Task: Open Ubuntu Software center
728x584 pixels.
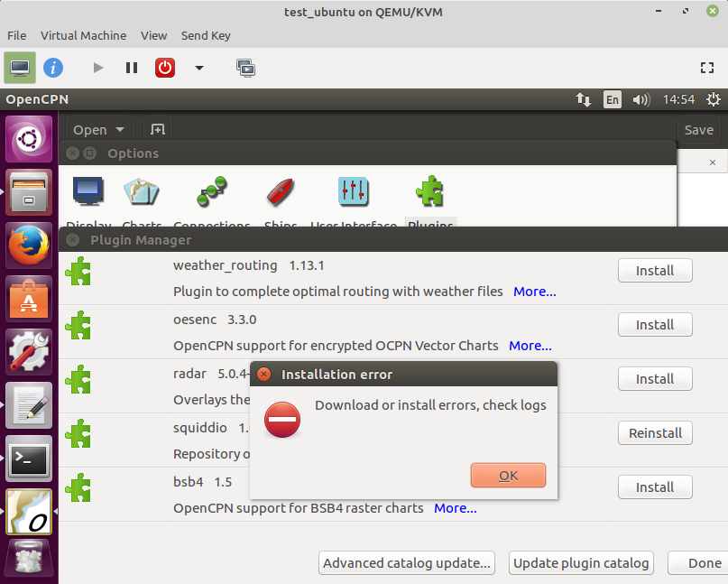Action: click(29, 299)
